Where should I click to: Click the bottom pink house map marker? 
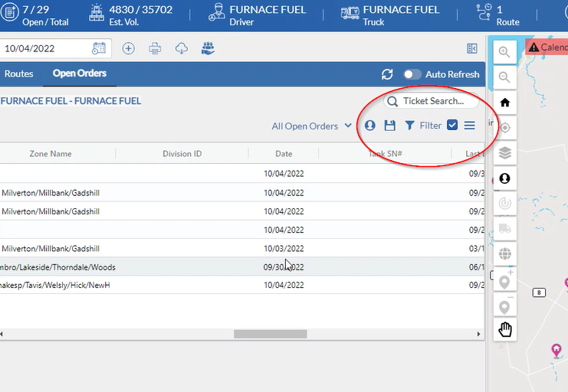coord(557,351)
